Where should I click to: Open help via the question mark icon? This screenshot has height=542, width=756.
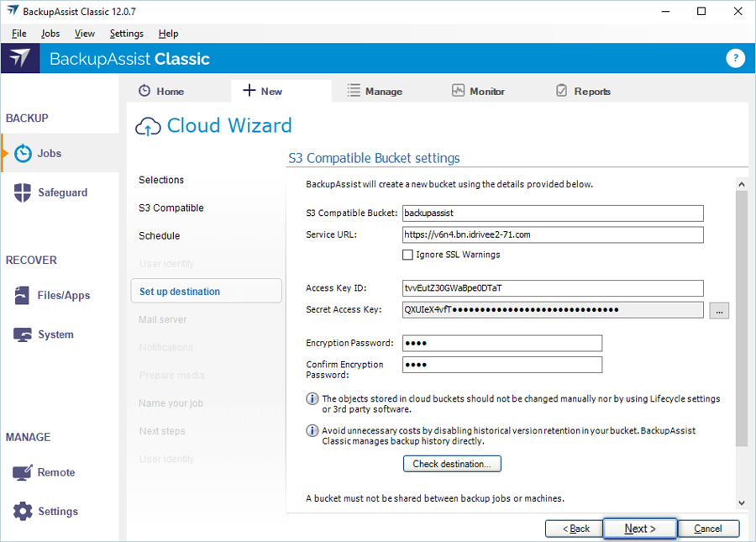(x=735, y=58)
